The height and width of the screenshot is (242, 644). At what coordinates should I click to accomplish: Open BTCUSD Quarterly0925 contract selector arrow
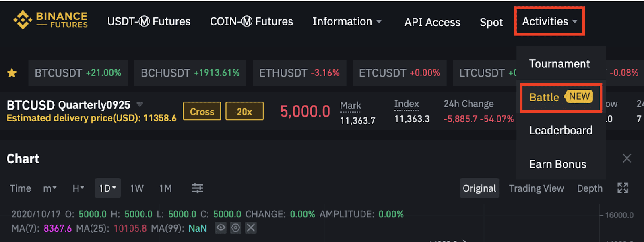pyautogui.click(x=140, y=104)
